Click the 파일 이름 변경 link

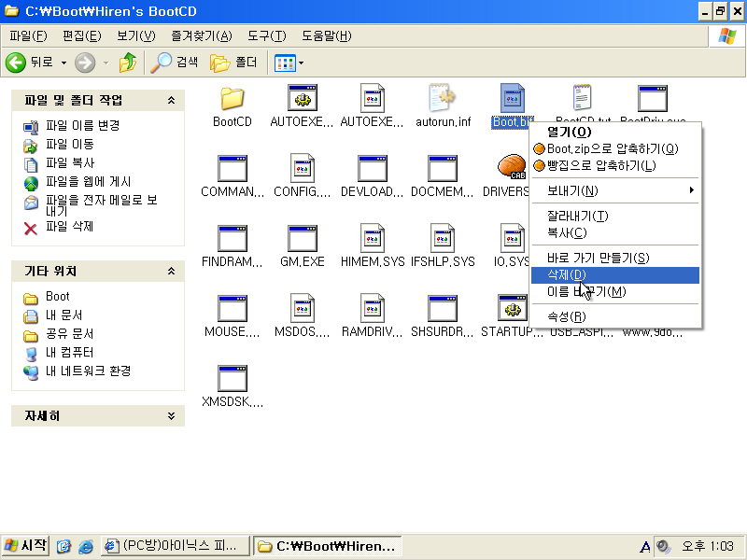82,125
